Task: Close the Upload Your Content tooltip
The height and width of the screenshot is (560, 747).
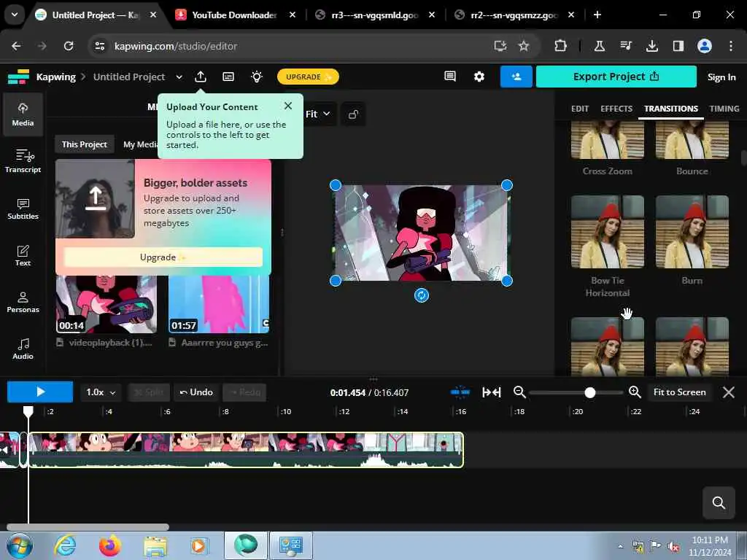Action: pos(287,106)
